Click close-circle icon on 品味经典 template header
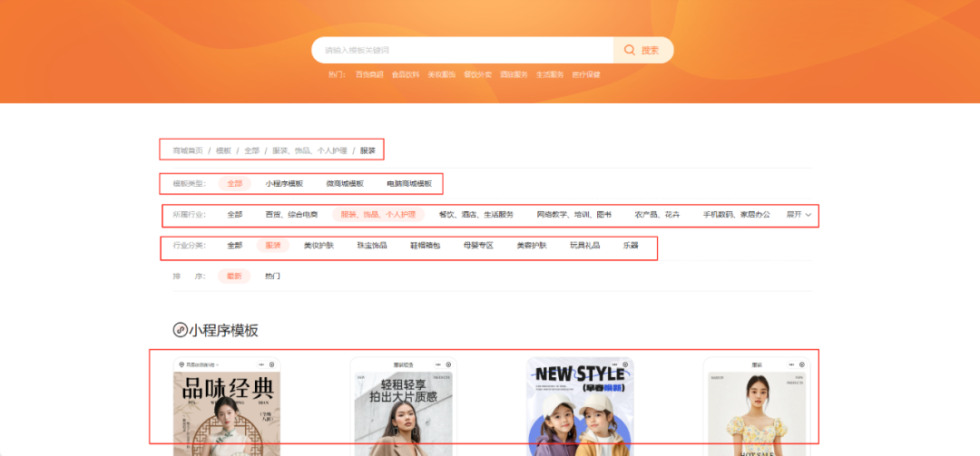The width and height of the screenshot is (980, 456). point(272,364)
